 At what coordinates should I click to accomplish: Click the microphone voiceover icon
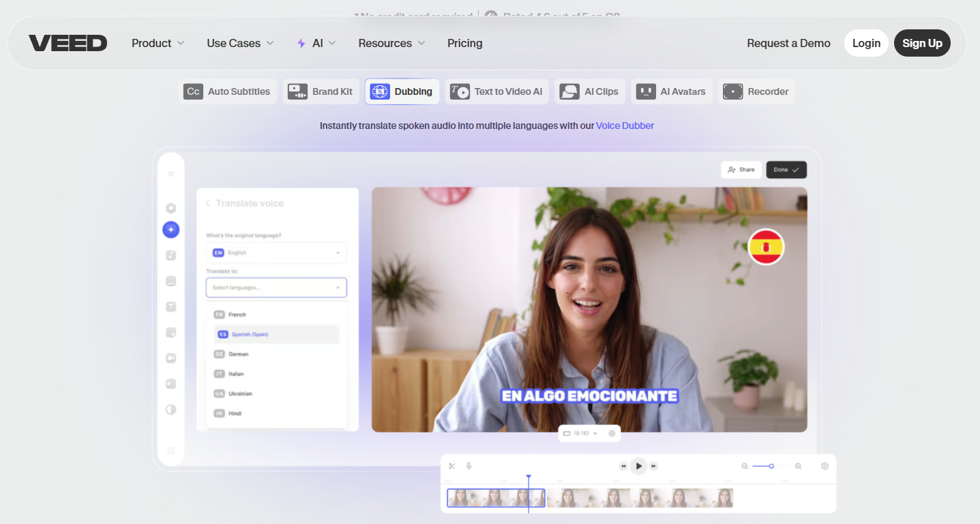pos(469,466)
